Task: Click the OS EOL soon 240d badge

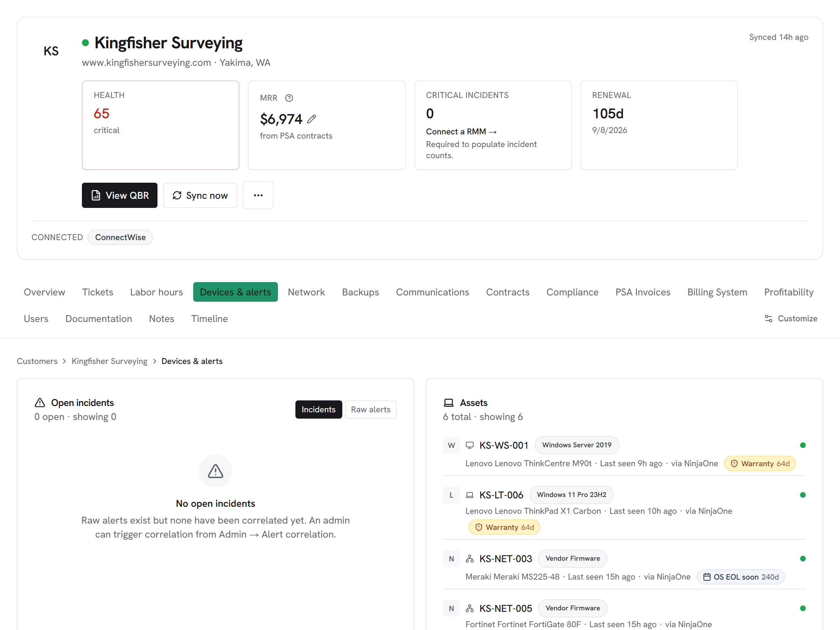Action: (741, 577)
